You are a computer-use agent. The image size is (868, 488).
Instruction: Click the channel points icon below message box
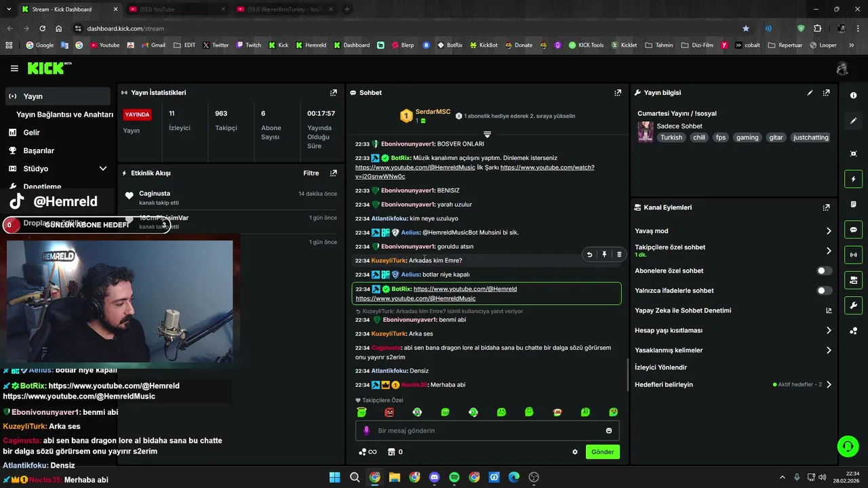(x=367, y=452)
